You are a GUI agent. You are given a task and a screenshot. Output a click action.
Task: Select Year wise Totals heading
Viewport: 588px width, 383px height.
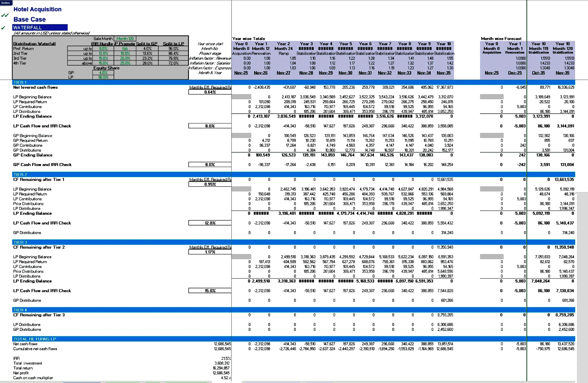pos(249,39)
